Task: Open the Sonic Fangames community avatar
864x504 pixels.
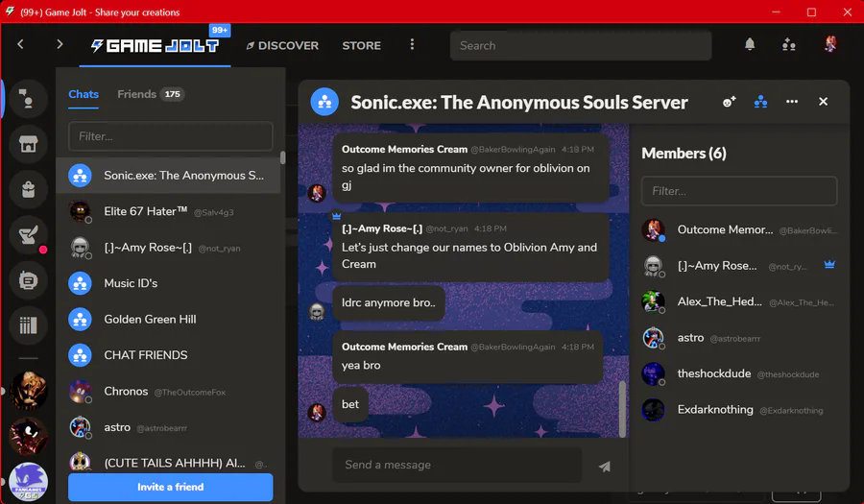Action: pos(28,482)
